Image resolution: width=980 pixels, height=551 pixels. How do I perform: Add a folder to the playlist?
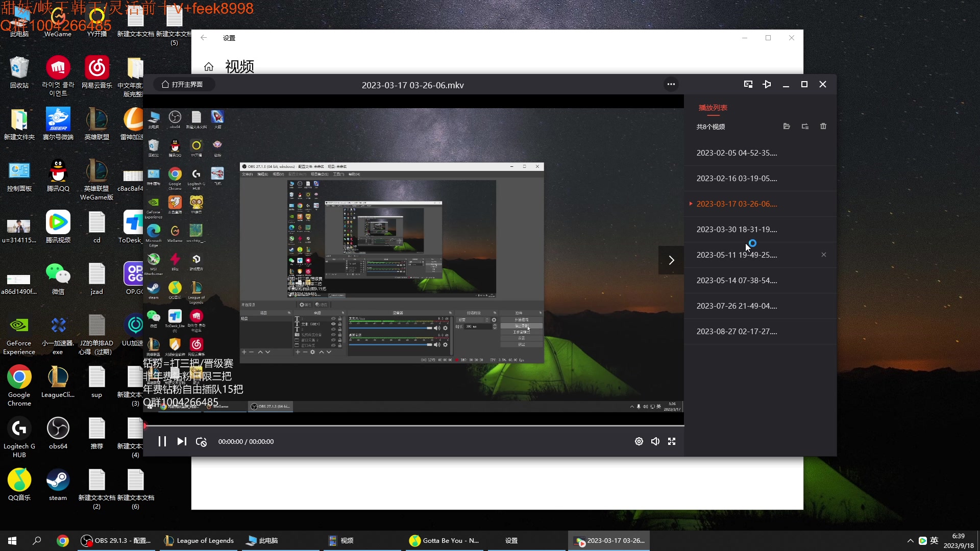[805, 126]
